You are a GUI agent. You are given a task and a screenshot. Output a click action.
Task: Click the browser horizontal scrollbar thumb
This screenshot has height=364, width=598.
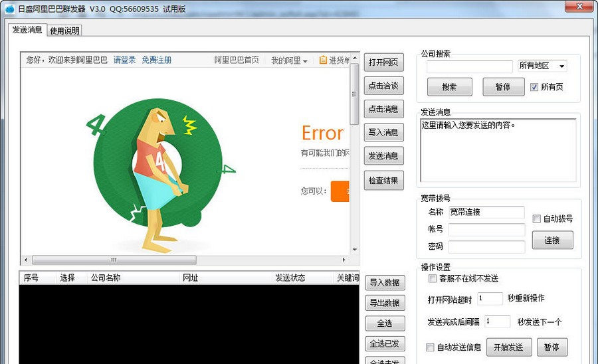click(114, 260)
